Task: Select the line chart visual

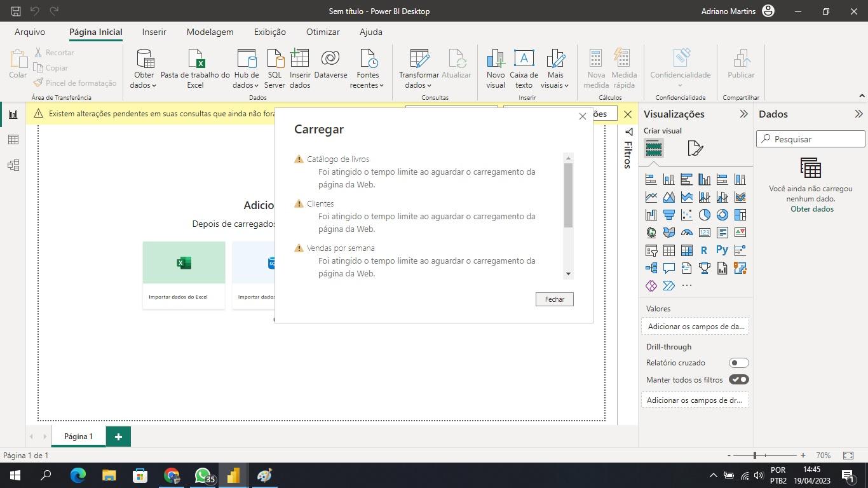Action: pos(651,197)
